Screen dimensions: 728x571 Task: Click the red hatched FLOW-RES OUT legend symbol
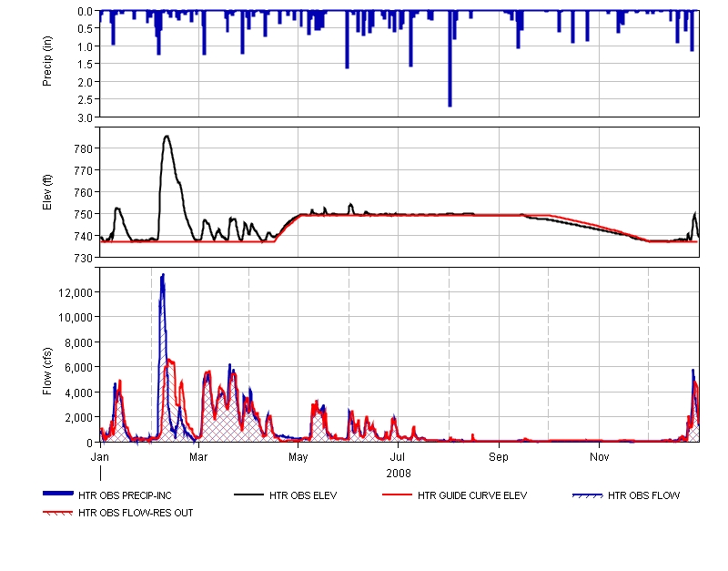[x=58, y=513]
